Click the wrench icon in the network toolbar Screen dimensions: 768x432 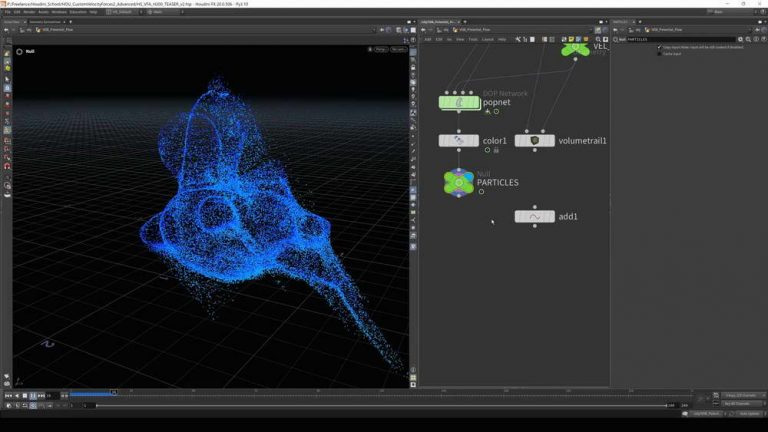click(519, 39)
